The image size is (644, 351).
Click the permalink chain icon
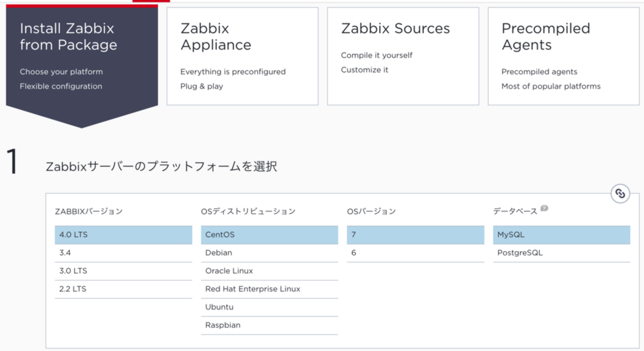pos(620,193)
